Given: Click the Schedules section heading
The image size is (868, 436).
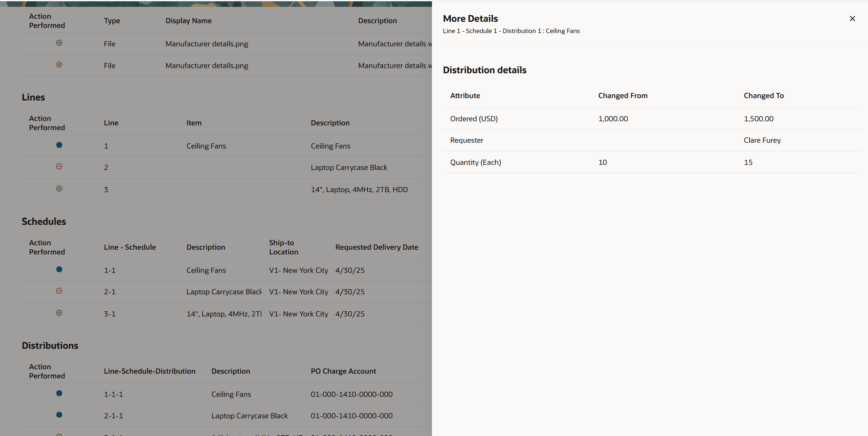Looking at the screenshot, I should 44,221.
